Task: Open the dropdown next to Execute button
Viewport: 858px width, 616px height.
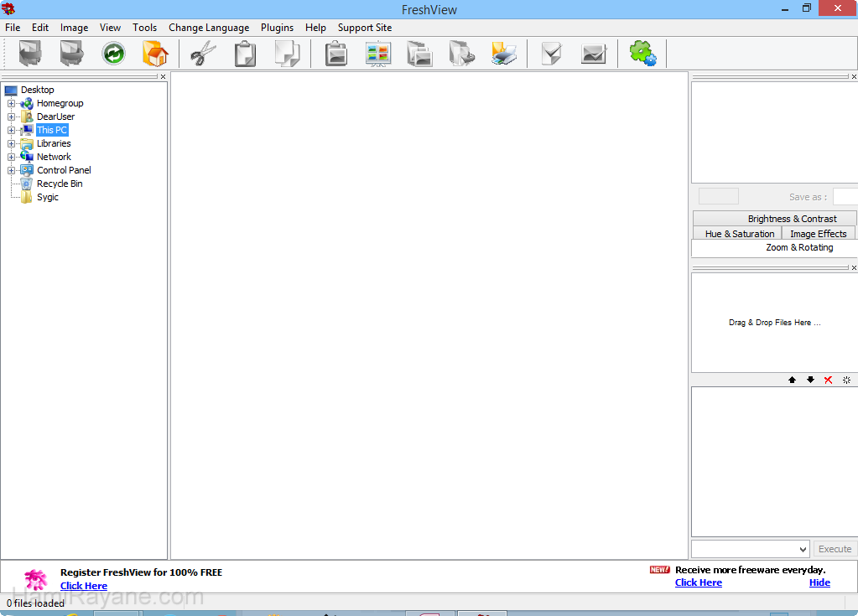Action: click(x=802, y=549)
